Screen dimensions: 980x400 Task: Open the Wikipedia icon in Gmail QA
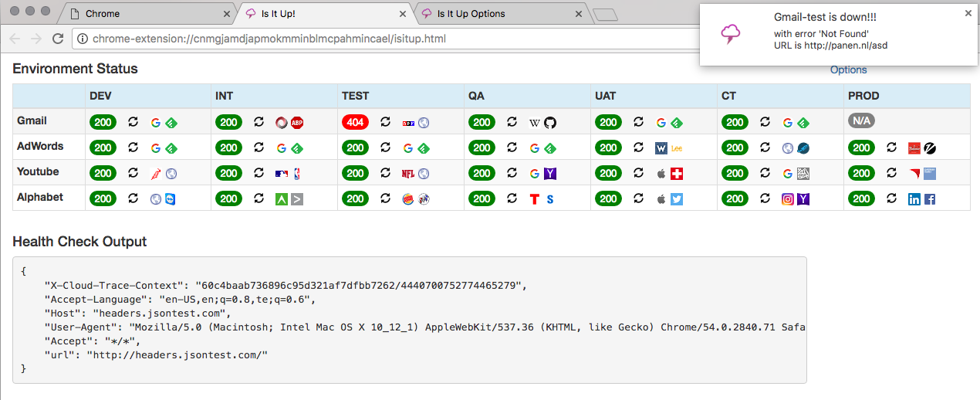(536, 123)
